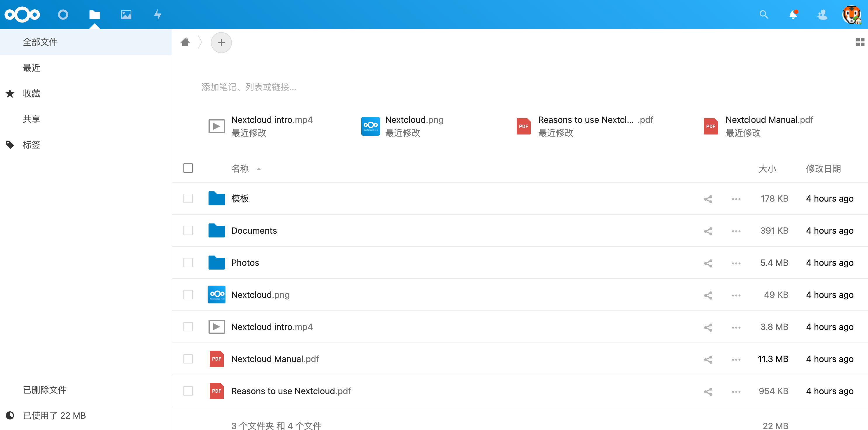Open recent Nextcloud intro.mp4 card
This screenshot has width=868, height=430.
tap(261, 126)
